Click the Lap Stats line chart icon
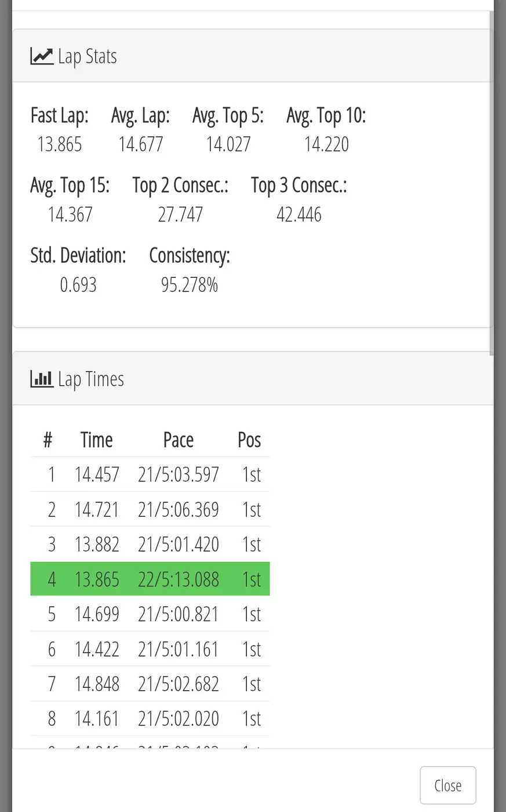 (x=42, y=56)
